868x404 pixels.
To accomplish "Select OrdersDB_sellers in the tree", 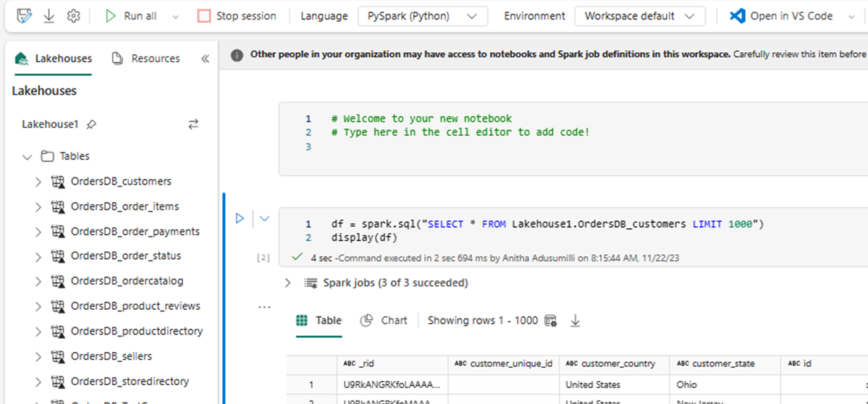I will click(111, 356).
